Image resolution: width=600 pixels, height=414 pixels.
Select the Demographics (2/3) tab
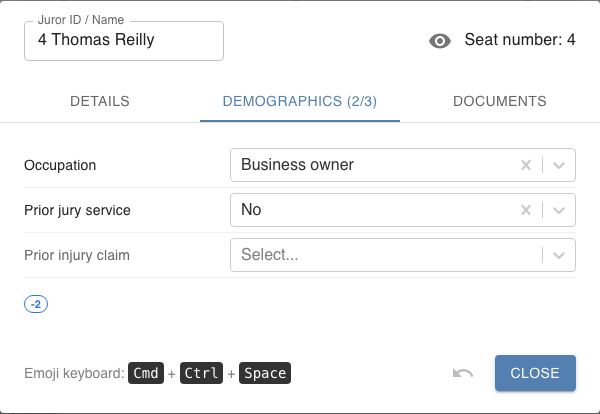pyautogui.click(x=300, y=101)
